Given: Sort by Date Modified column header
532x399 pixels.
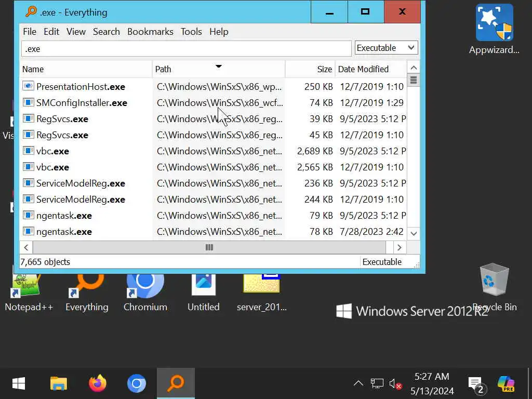Looking at the screenshot, I should click(x=371, y=69).
